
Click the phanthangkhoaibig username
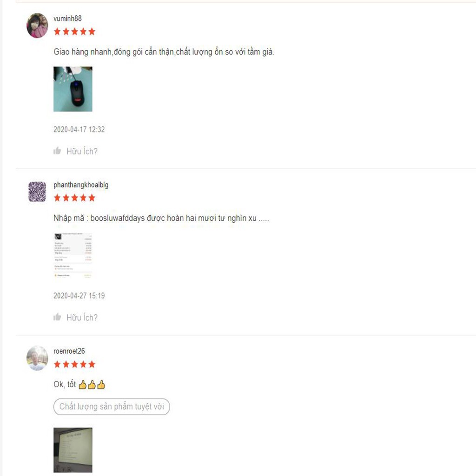81,185
